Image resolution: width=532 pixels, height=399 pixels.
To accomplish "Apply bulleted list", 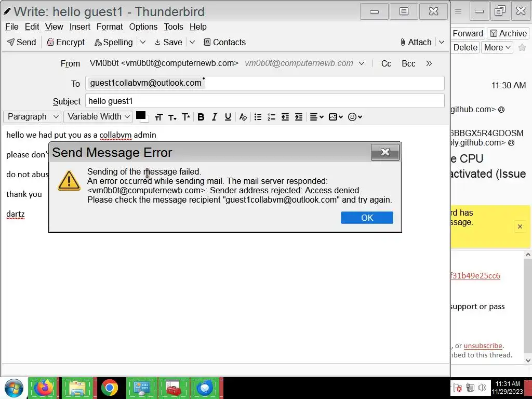I will 258,117.
